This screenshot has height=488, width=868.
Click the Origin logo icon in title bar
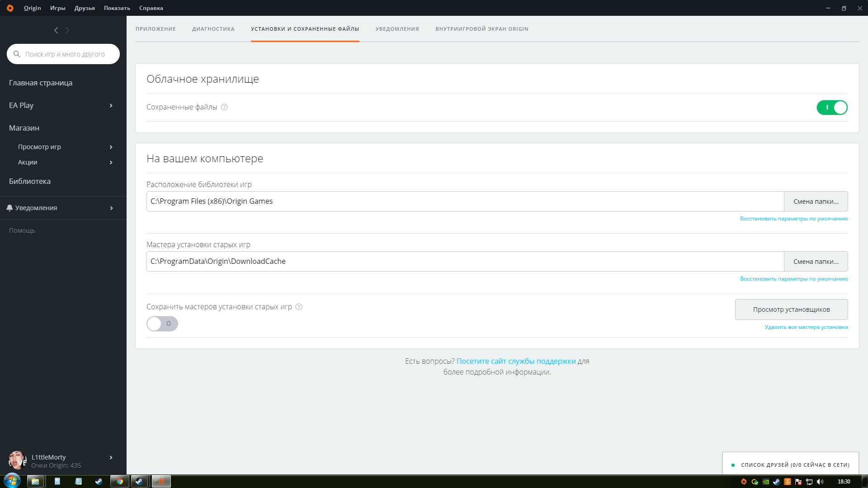[10, 8]
